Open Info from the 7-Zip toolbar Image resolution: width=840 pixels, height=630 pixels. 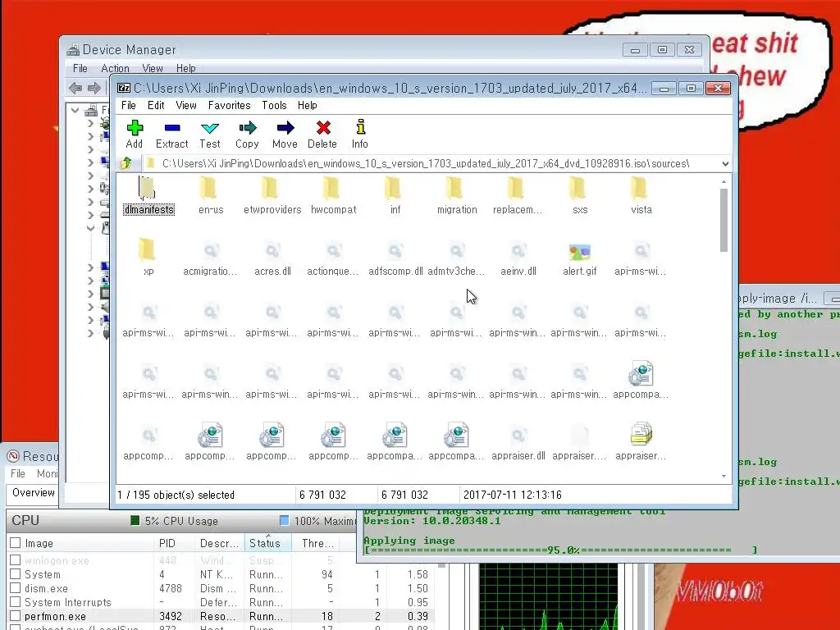tap(360, 134)
